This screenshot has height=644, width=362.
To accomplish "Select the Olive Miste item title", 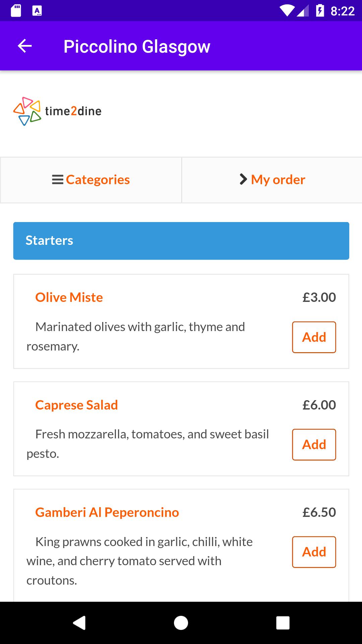I will click(x=69, y=298).
